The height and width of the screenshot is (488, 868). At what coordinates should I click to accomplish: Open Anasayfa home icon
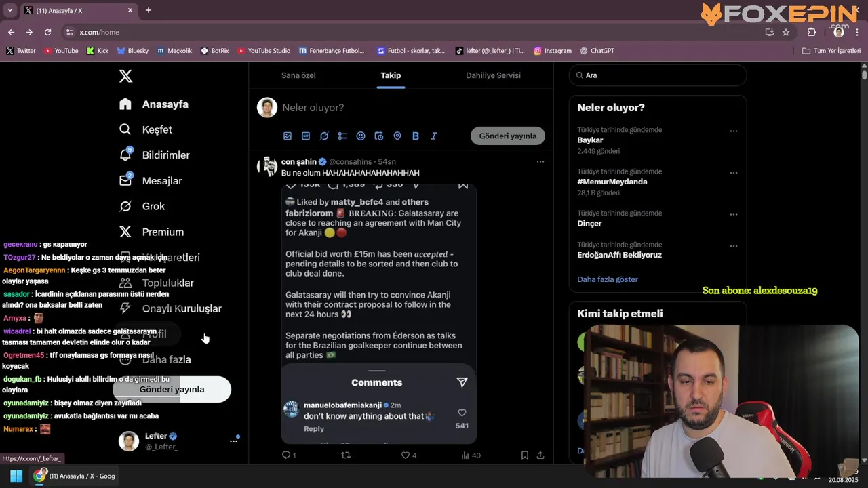pos(125,104)
